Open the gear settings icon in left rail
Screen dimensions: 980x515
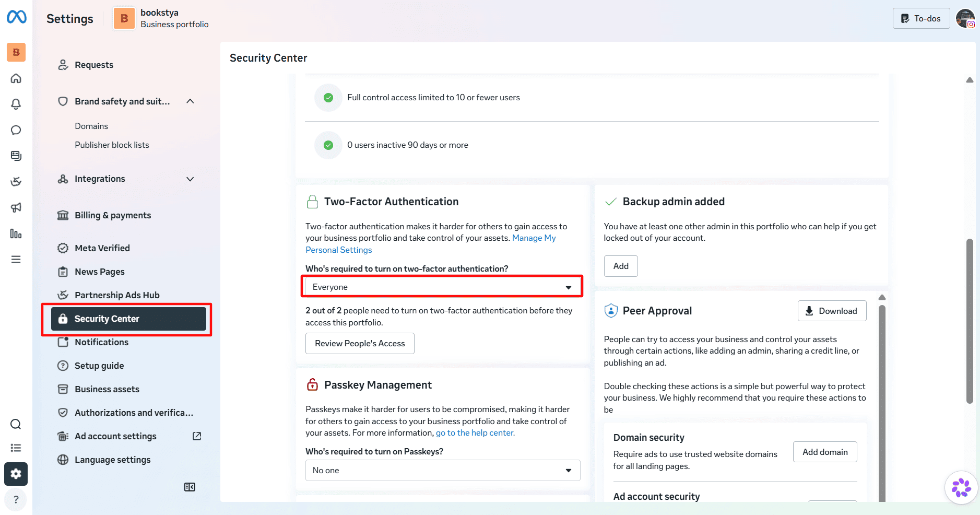point(16,474)
